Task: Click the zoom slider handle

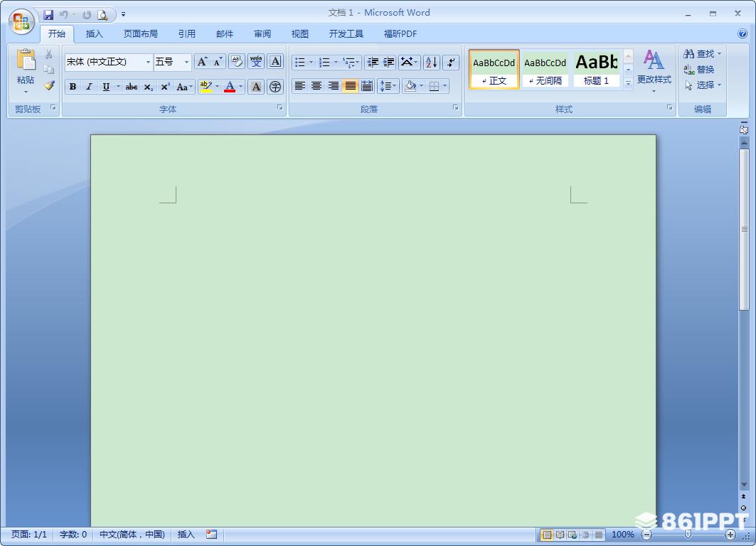Action: pyautogui.click(x=688, y=534)
